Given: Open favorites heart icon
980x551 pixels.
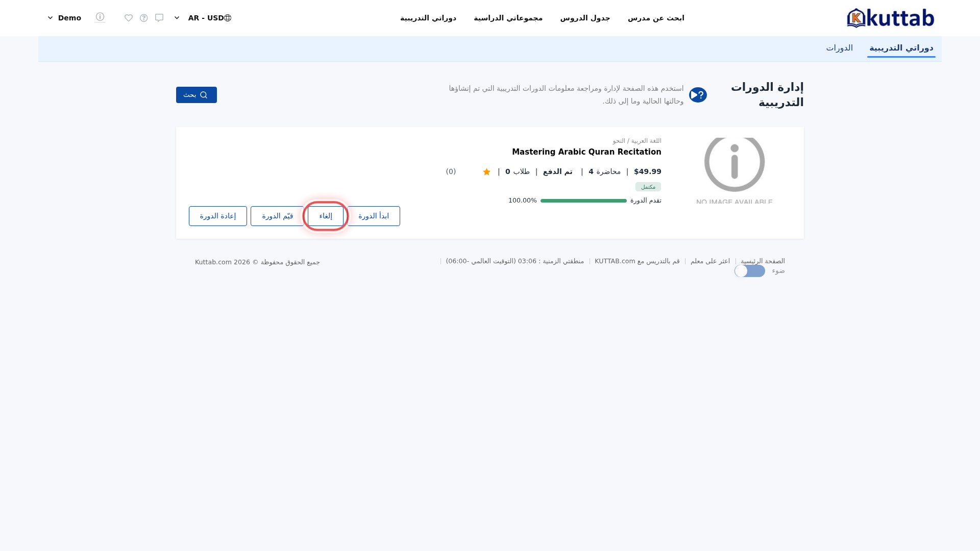Looking at the screenshot, I should click(129, 18).
